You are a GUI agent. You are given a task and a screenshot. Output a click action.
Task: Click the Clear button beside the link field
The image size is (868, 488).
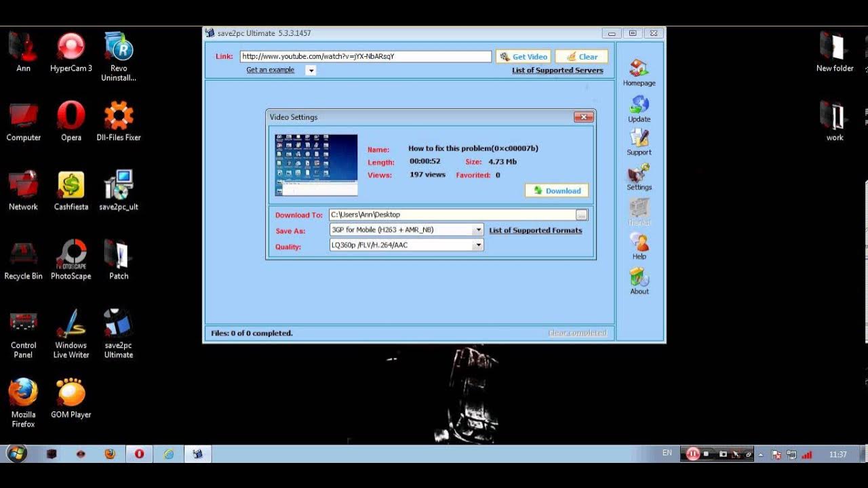(x=581, y=57)
